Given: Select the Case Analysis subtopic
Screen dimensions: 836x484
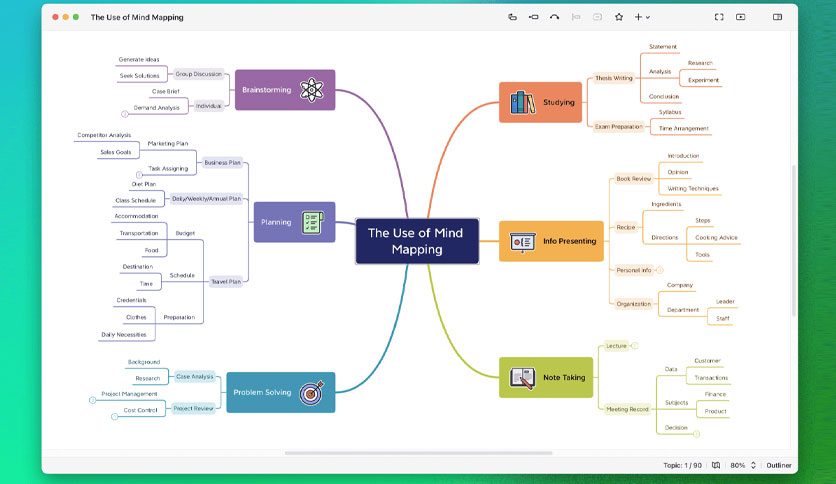Looking at the screenshot, I should (195, 376).
